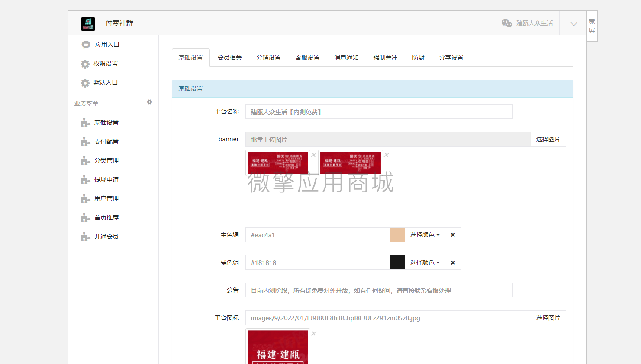Switch to the 消息通知 tab
This screenshot has height=364, width=641.
click(x=347, y=57)
